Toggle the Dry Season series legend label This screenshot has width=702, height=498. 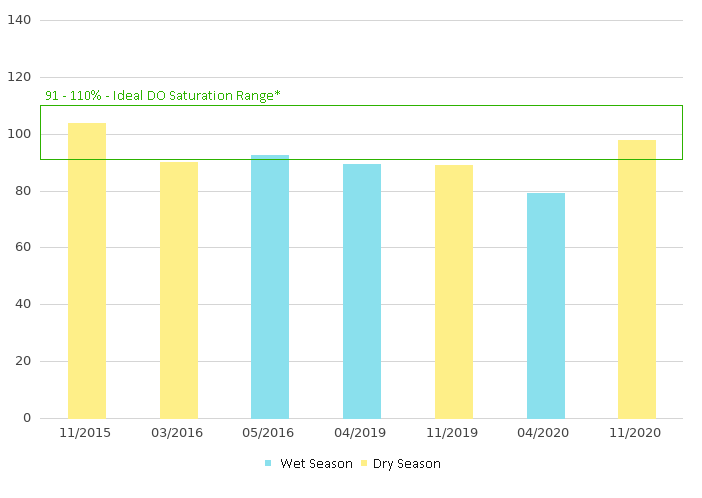pos(407,463)
